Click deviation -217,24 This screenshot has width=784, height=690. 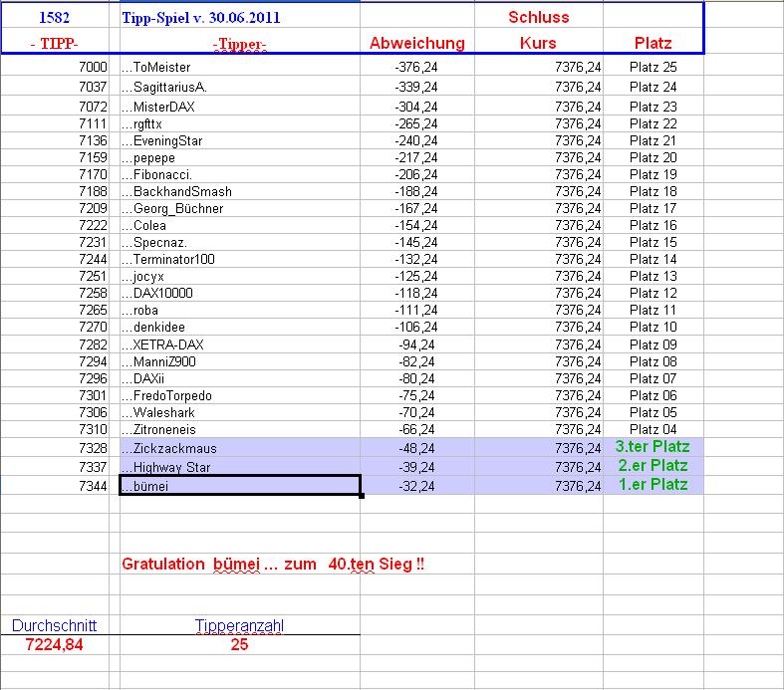pos(416,158)
